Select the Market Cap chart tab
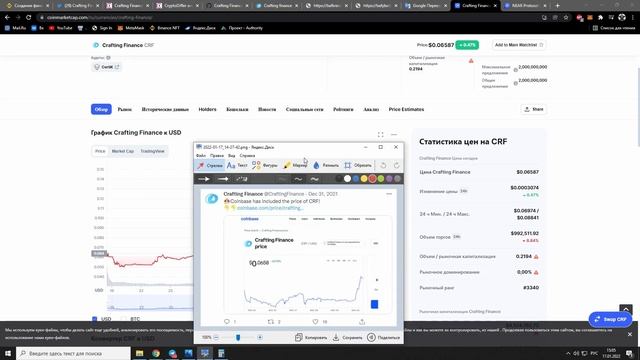 pyautogui.click(x=123, y=151)
